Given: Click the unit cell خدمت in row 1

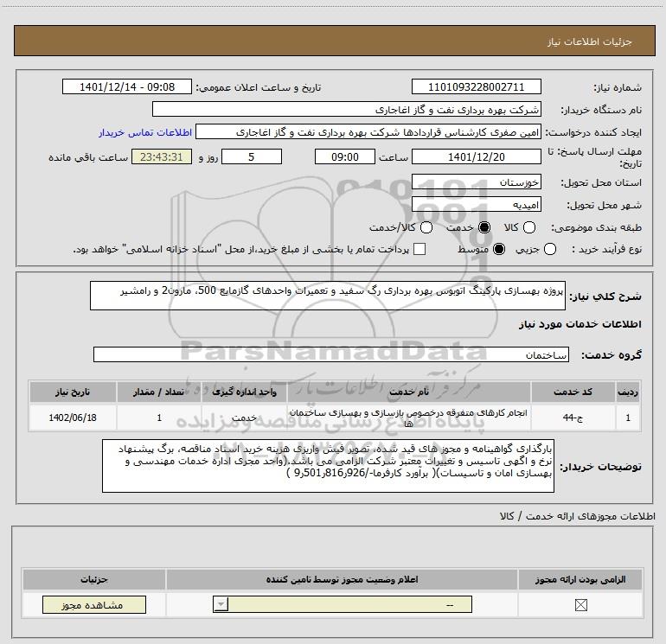Looking at the screenshot, I should (x=244, y=418).
